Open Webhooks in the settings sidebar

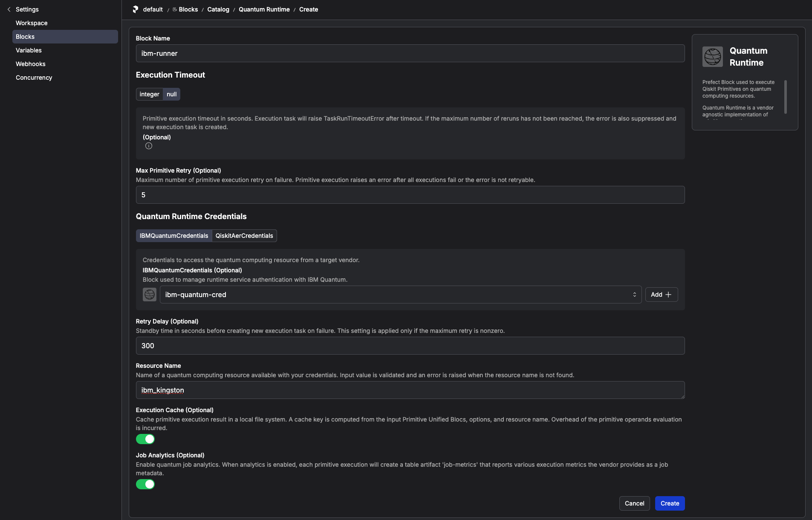coord(31,64)
